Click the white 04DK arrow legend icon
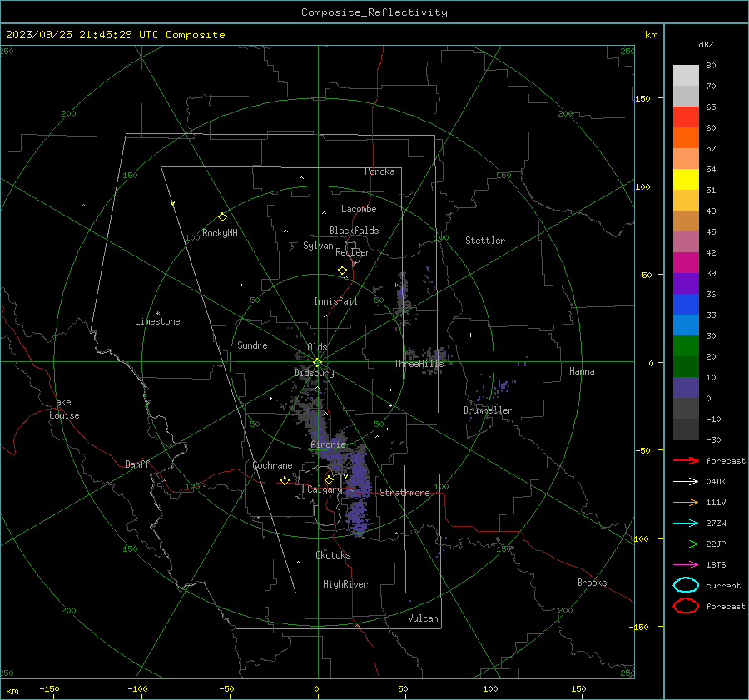This screenshot has height=700, width=749. pyautogui.click(x=686, y=481)
